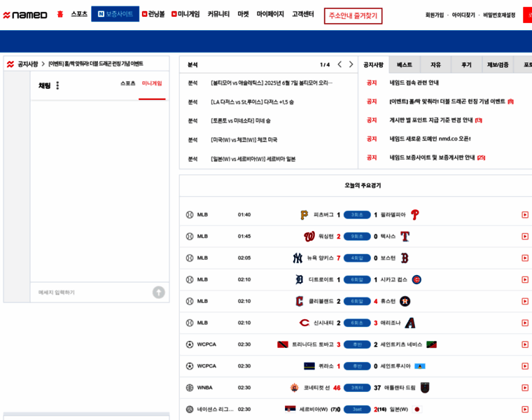Click the Houston Astros team logo

click(x=405, y=301)
